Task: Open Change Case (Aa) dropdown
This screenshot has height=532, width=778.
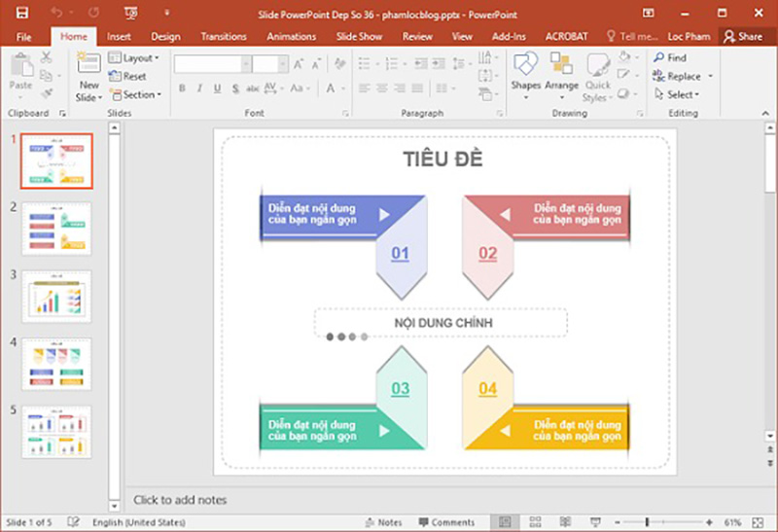Action: coord(300,89)
